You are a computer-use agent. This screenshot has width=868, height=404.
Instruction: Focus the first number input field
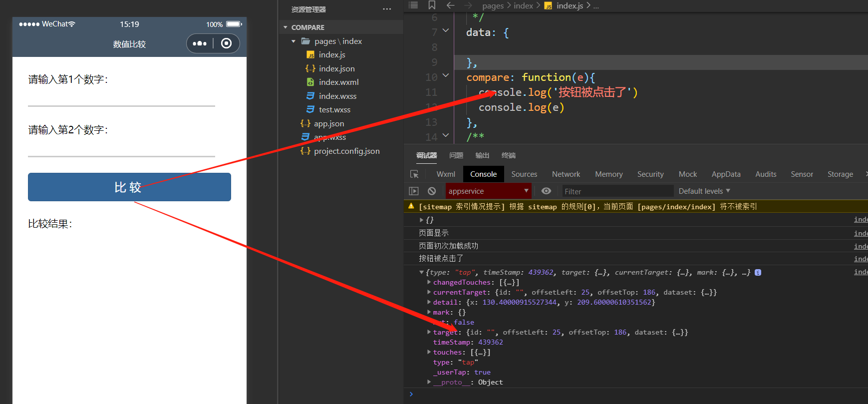[x=121, y=98]
